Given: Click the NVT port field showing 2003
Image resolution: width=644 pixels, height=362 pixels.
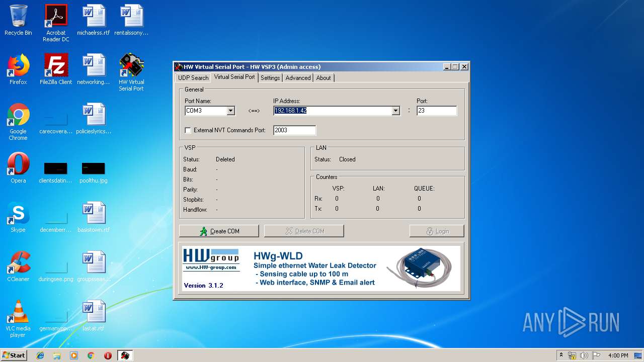Looking at the screenshot, I should click(x=294, y=130).
